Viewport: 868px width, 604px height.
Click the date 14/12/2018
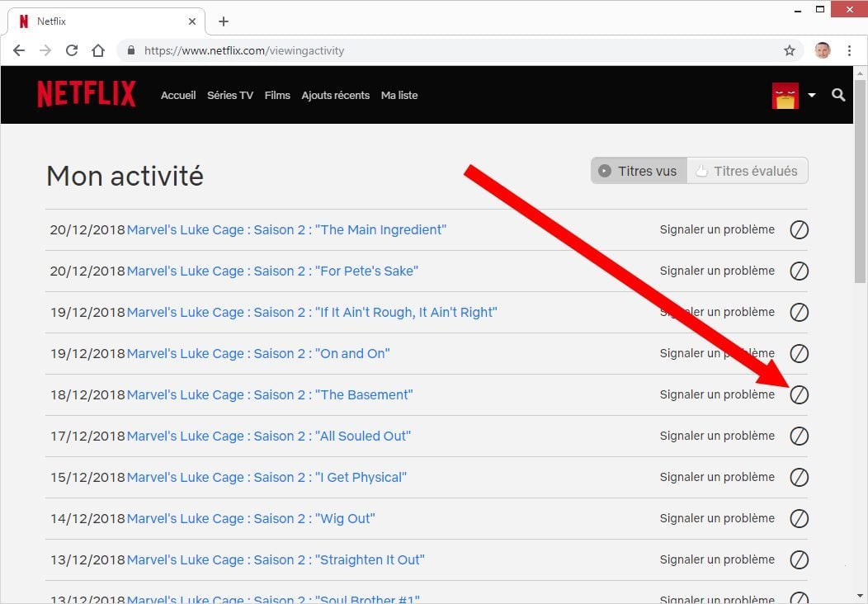tap(87, 518)
